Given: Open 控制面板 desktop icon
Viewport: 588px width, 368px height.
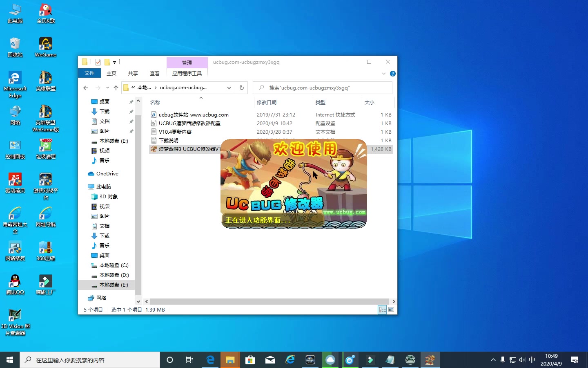Looking at the screenshot, I should coord(15,149).
